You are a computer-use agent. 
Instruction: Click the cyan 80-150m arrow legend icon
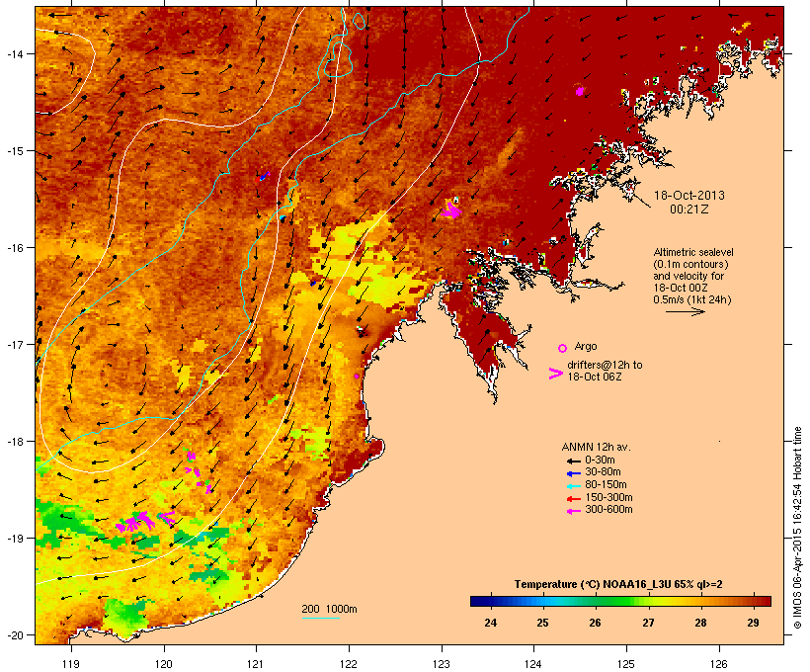(x=573, y=486)
